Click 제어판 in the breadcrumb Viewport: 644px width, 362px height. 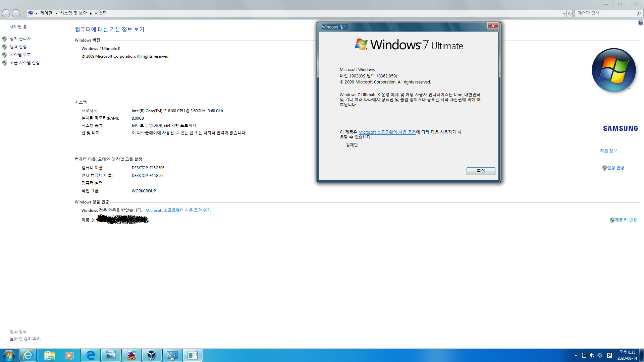point(46,13)
